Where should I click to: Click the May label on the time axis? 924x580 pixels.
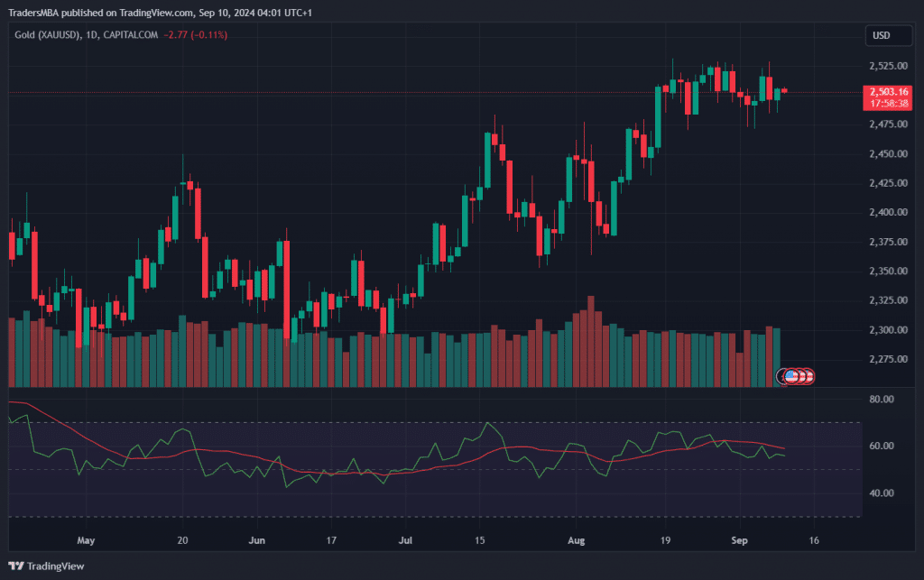[86, 542]
